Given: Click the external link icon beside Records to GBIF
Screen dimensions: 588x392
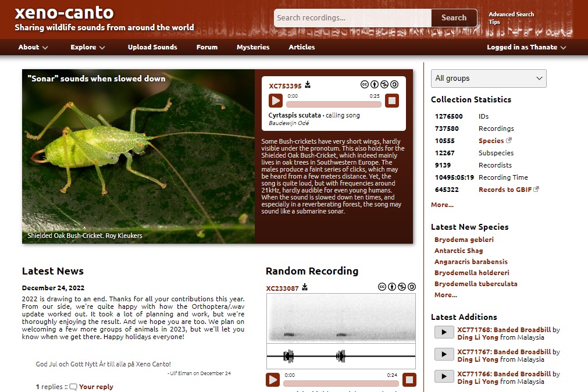Looking at the screenshot, I should [x=536, y=189].
